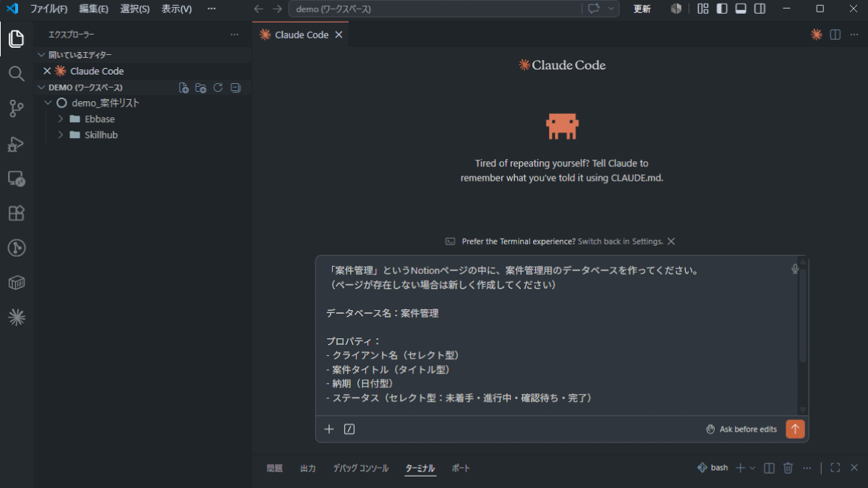
Task: Open the 編集(E) menu
Action: 93,9
